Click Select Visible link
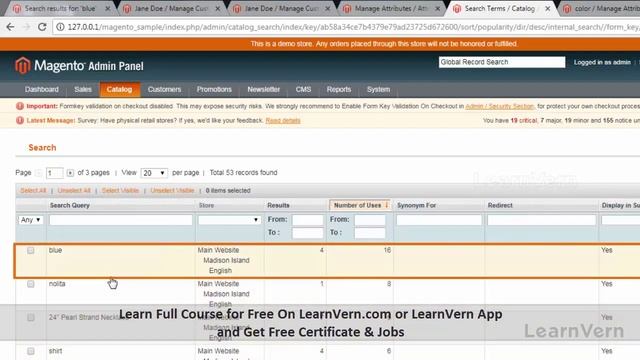 120,191
